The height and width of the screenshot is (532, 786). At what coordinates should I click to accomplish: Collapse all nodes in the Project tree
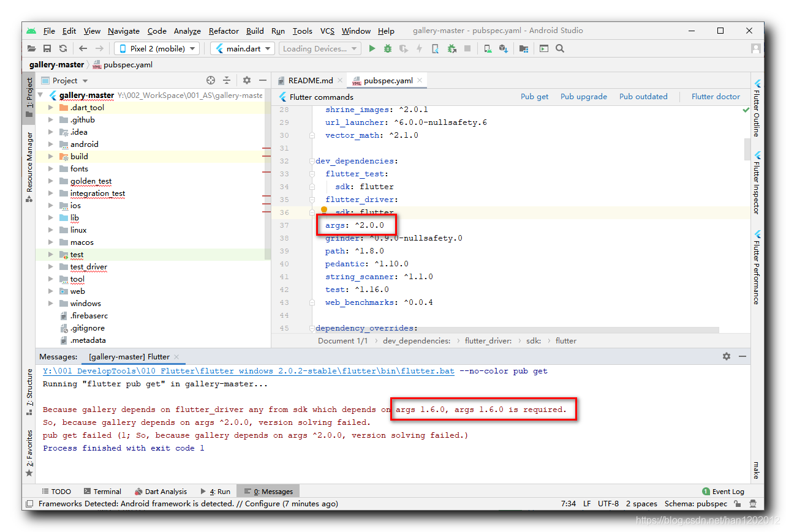(x=228, y=80)
